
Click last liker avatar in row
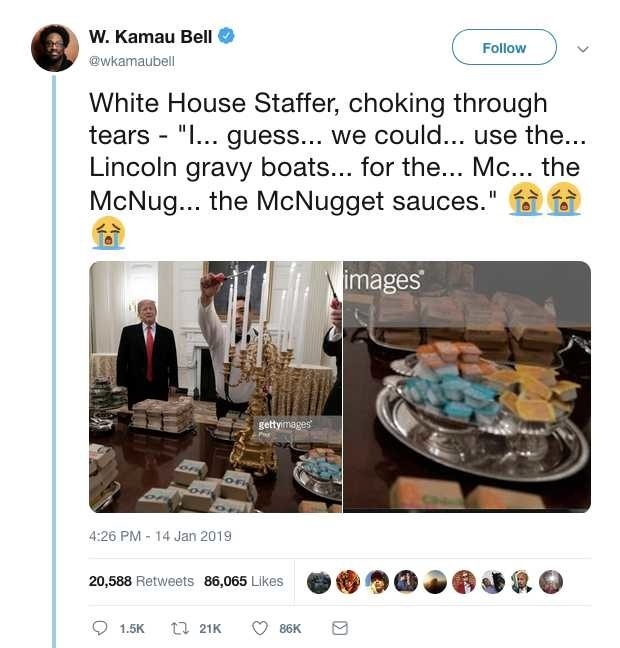(551, 582)
